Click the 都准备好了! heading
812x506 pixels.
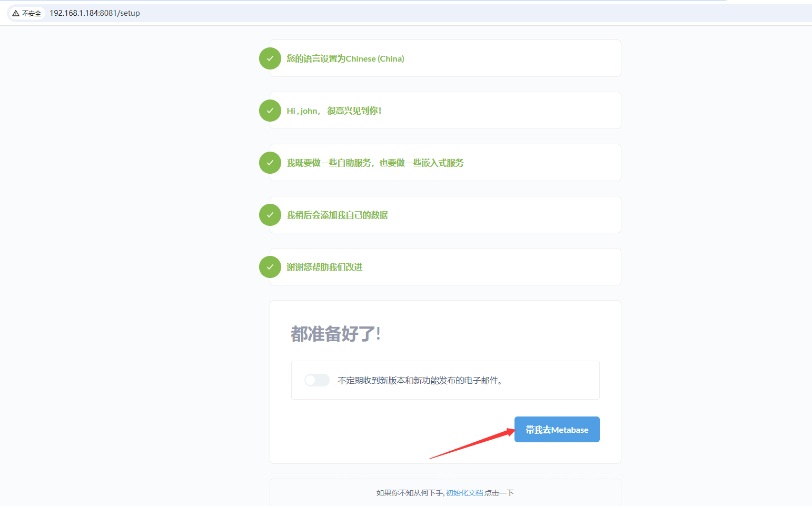point(336,334)
